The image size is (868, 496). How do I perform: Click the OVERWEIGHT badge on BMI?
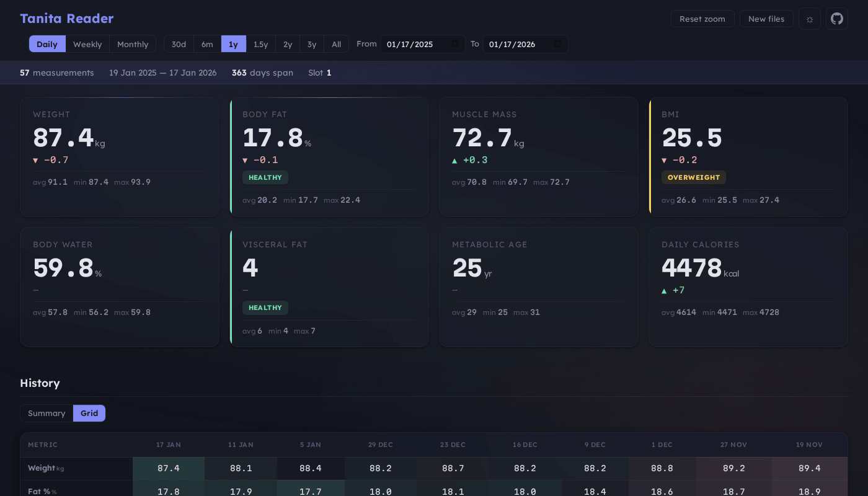(694, 177)
